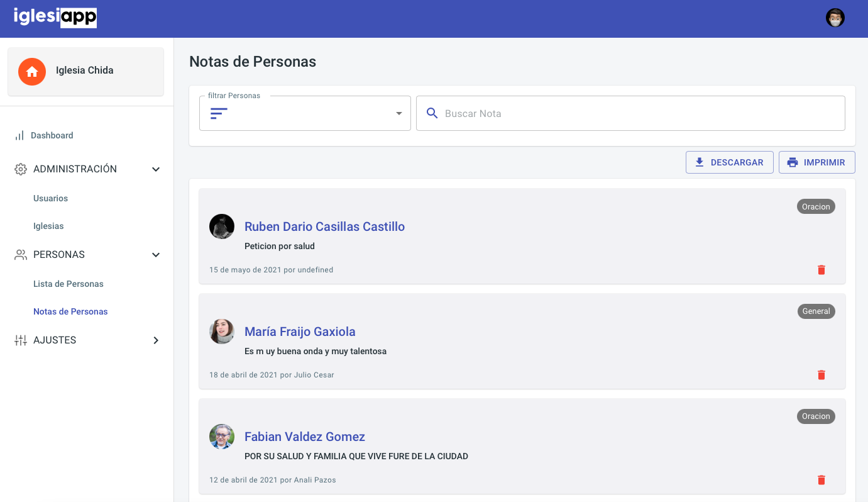Click the General tag on María's note
The image size is (868, 502).
point(816,311)
